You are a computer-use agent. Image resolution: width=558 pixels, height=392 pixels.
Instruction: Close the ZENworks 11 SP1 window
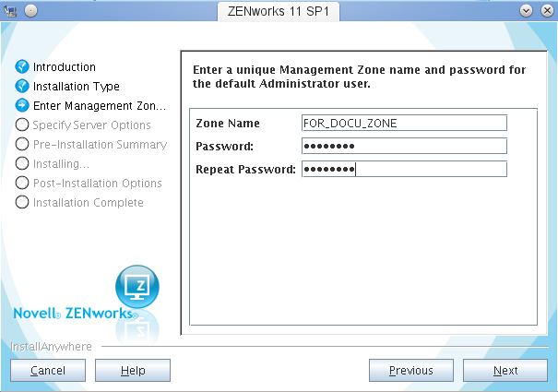(547, 11)
